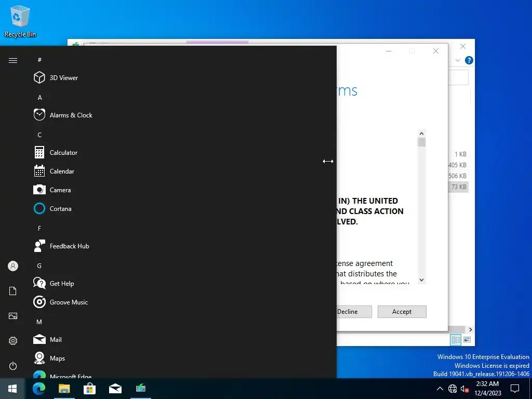The image size is (532, 399).
Task: Click the File Explorer help icon
Action: pos(469,60)
